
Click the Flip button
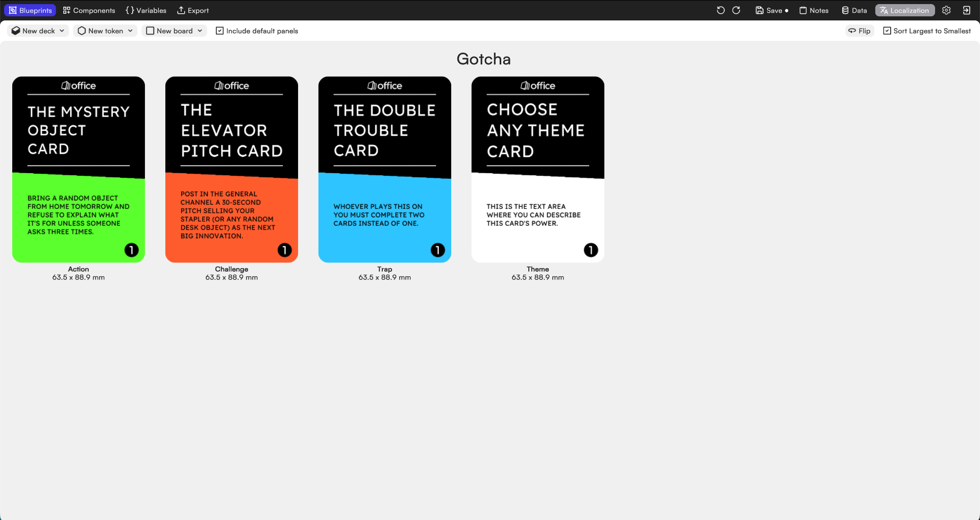click(x=860, y=31)
